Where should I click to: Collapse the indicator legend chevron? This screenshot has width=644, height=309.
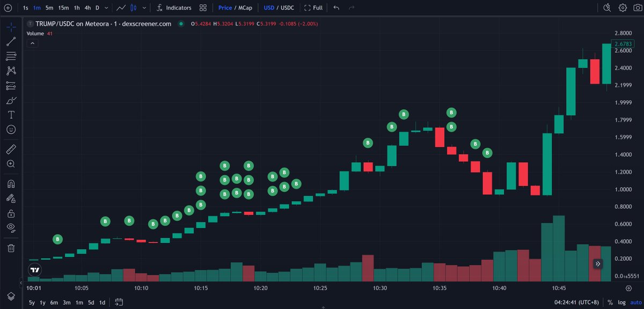[x=32, y=43]
